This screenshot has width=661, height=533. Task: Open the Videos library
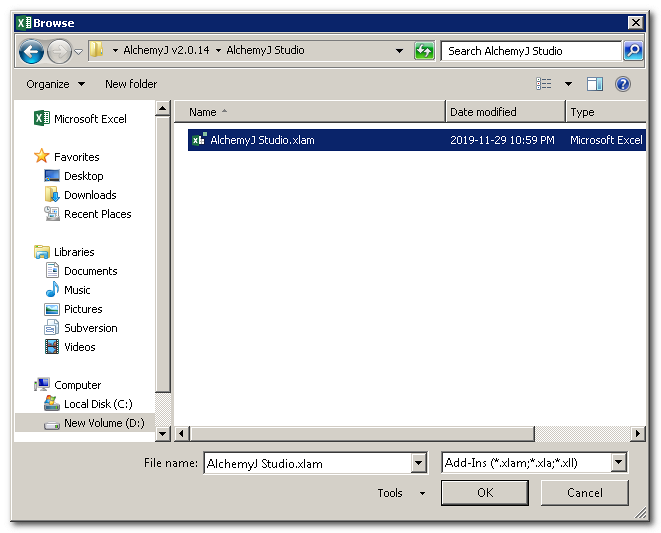click(80, 347)
